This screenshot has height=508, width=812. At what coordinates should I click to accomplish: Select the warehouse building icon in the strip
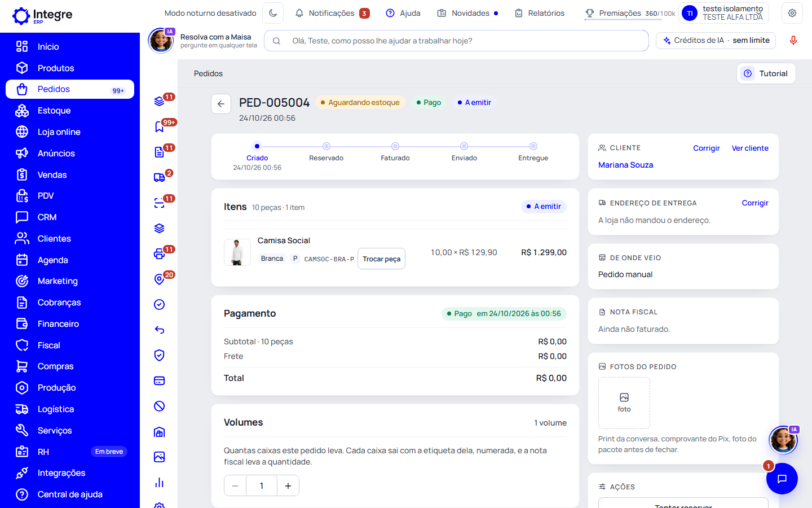(160, 432)
